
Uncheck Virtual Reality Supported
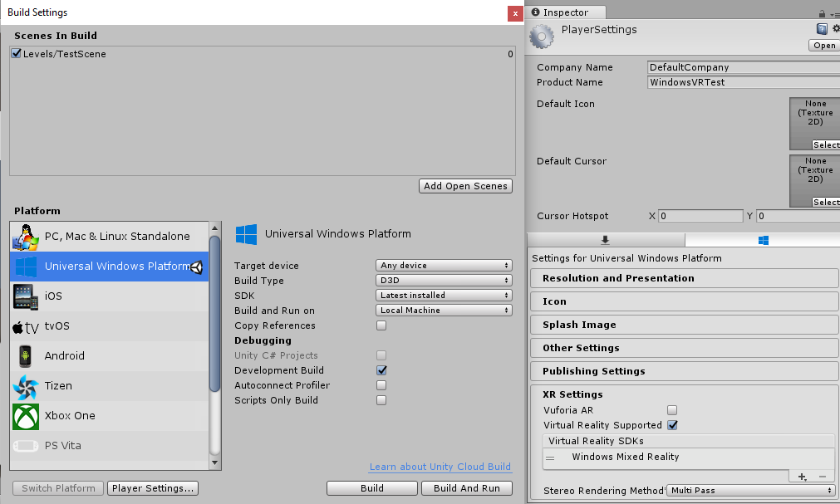pos(672,425)
